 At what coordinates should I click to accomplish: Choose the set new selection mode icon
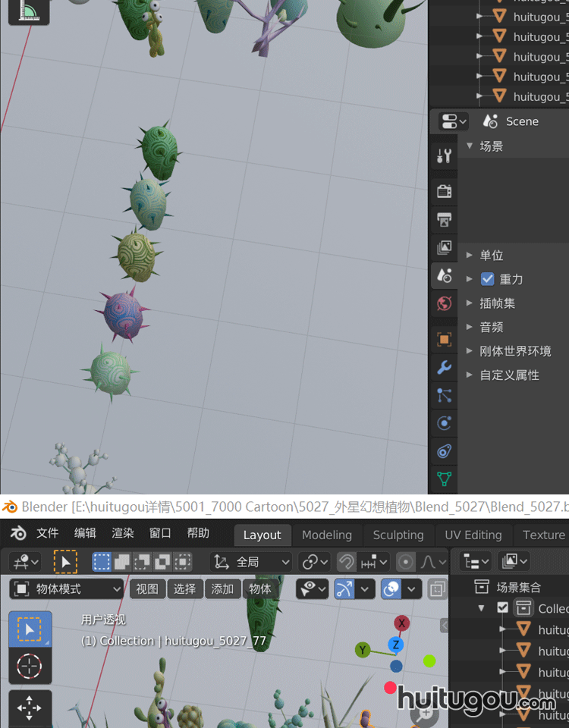pyautogui.click(x=102, y=562)
